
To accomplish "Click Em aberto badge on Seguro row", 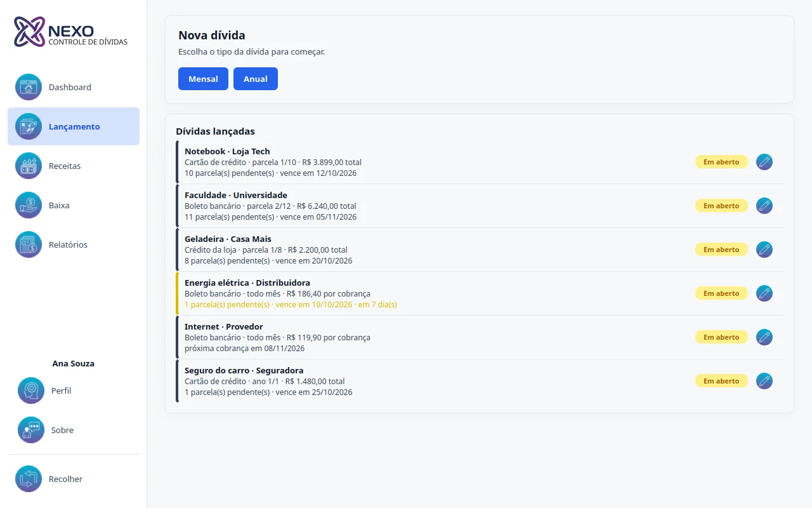I will [x=721, y=381].
